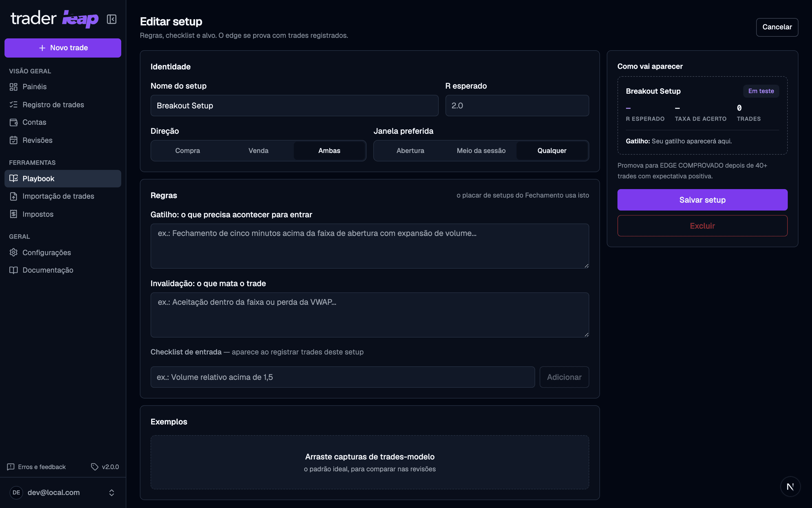
Task: Click the Editar setup heading
Action: pos(171,21)
